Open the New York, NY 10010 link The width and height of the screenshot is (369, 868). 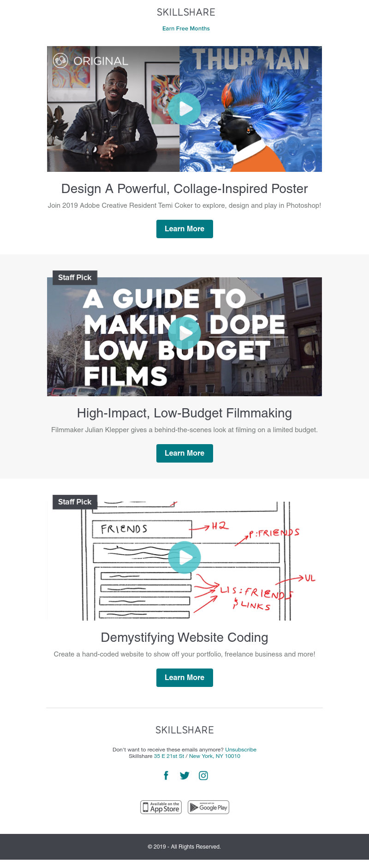214,756
